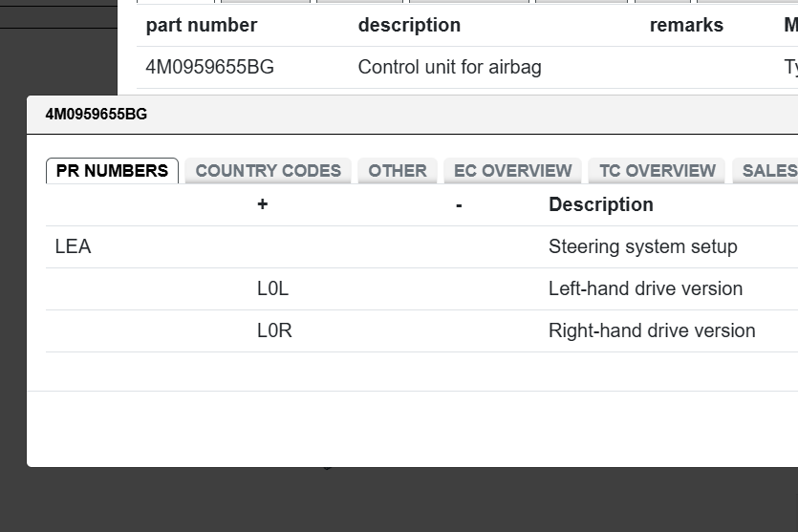The height and width of the screenshot is (532, 798).
Task: Select 'Right-hand drive version' description
Action: 652,331
